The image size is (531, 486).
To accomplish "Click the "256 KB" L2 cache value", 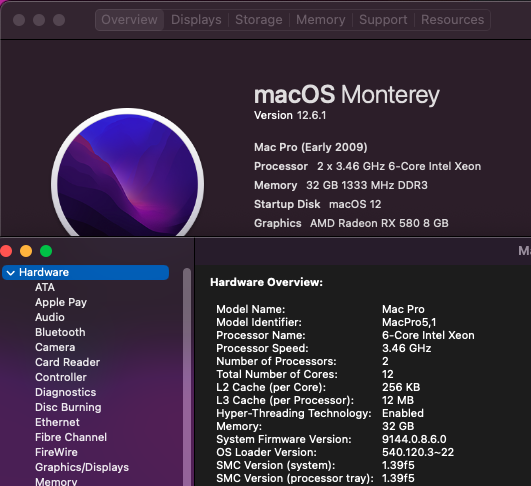I will [401, 387].
